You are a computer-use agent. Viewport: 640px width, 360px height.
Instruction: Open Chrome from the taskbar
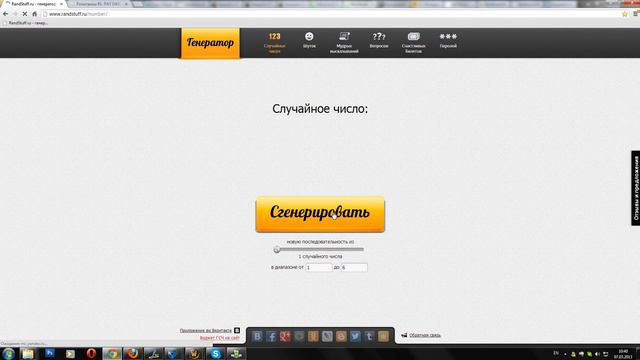[x=112, y=353]
